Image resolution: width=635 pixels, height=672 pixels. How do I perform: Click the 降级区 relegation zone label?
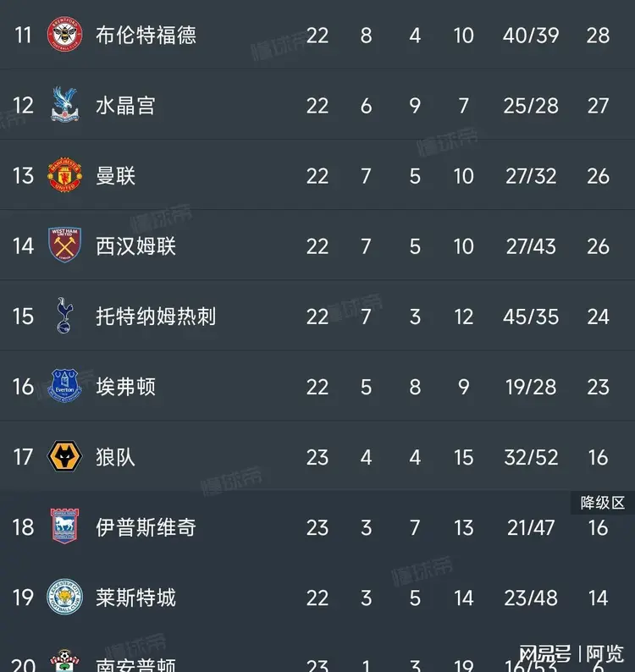point(602,503)
